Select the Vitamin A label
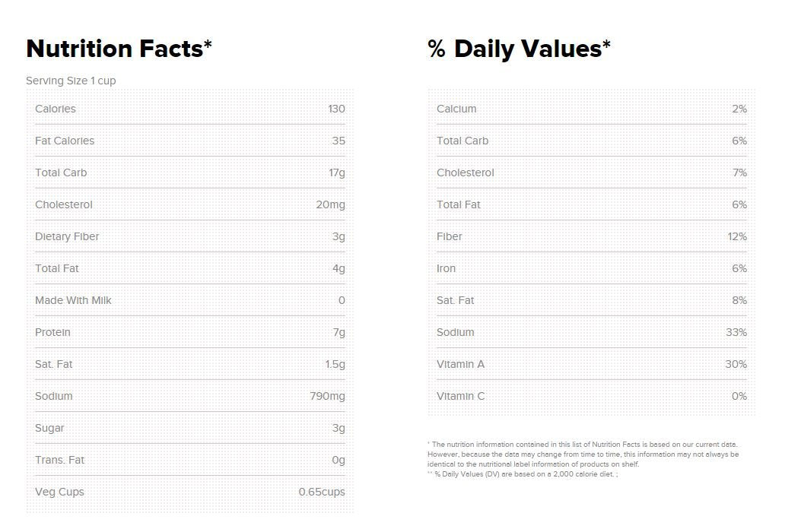 coord(460,364)
